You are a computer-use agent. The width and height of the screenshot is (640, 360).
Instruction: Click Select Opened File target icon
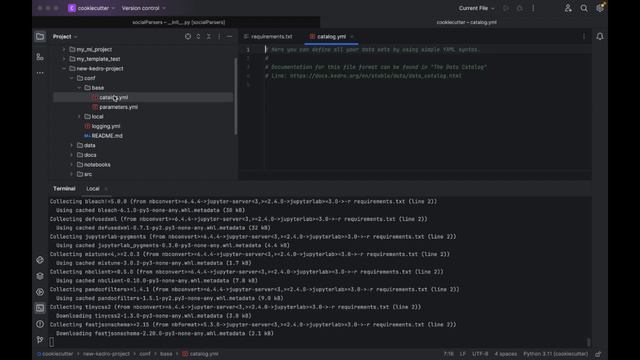[188, 37]
